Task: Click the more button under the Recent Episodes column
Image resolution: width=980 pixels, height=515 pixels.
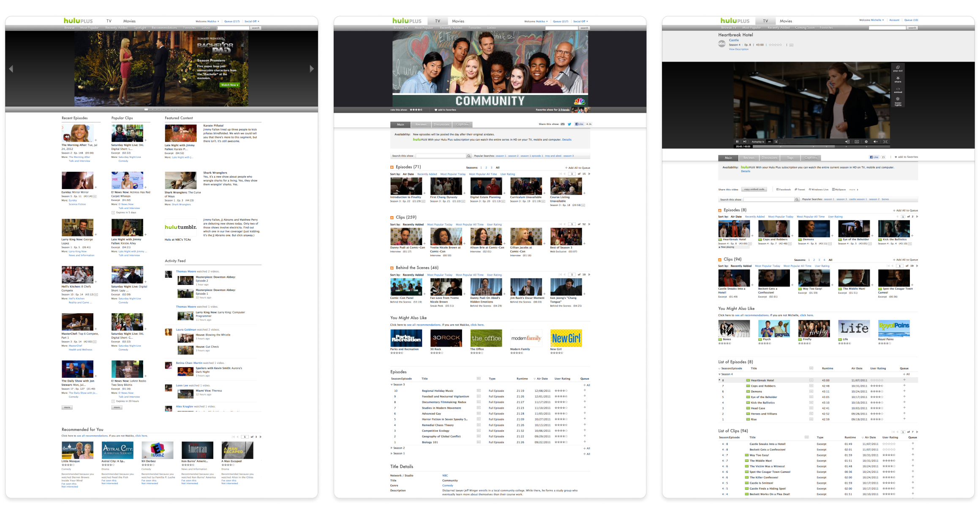Action: (x=67, y=407)
